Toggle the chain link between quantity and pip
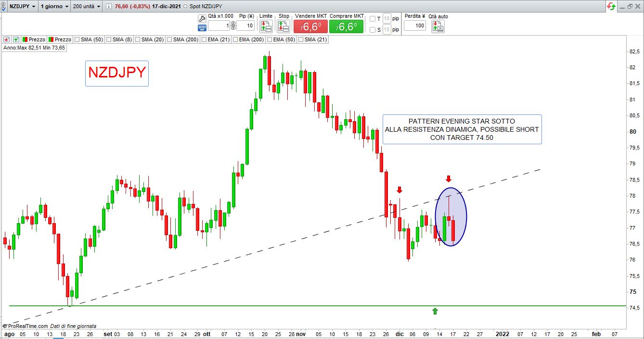This screenshot has width=644, height=339. coord(232,26)
